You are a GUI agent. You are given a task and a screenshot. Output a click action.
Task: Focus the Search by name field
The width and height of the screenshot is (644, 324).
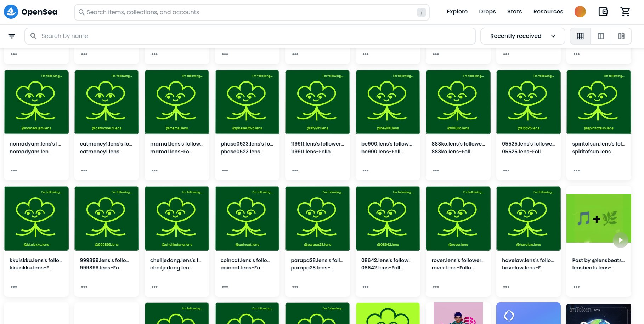(x=250, y=36)
